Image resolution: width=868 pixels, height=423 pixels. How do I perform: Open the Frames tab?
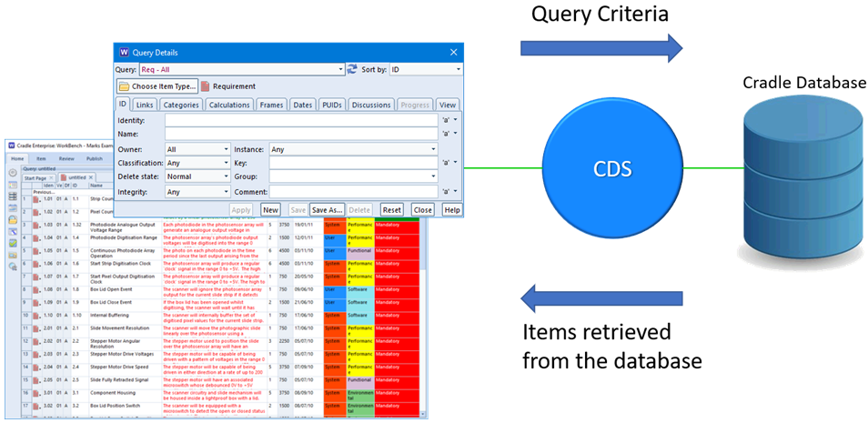272,105
